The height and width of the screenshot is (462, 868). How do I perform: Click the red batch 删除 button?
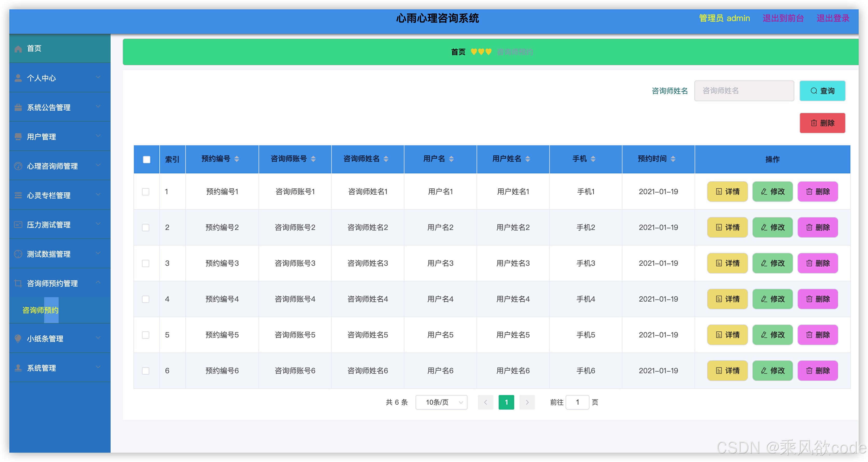coord(822,123)
